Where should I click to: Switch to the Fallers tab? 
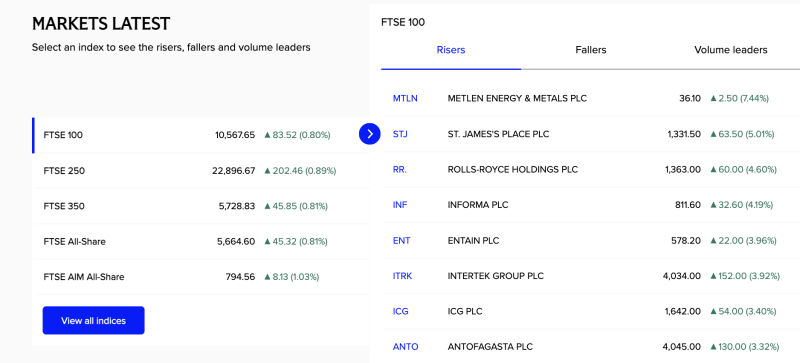(591, 50)
